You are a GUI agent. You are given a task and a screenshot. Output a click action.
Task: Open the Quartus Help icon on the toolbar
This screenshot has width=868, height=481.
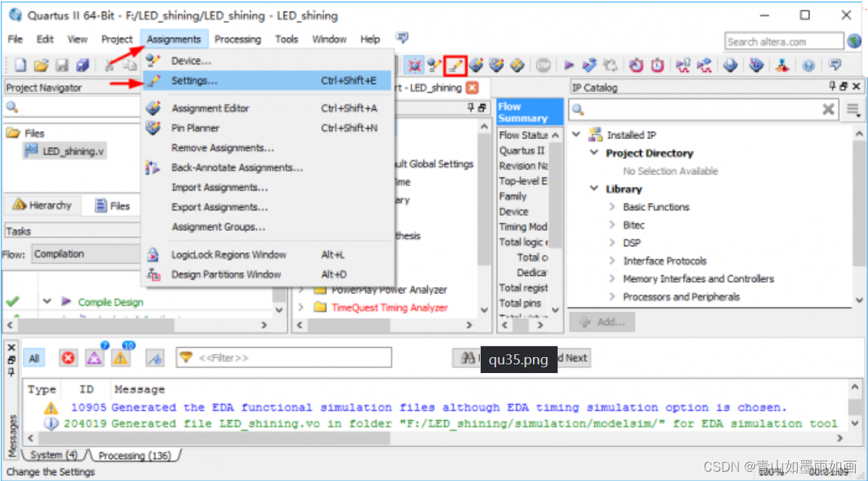[808, 65]
